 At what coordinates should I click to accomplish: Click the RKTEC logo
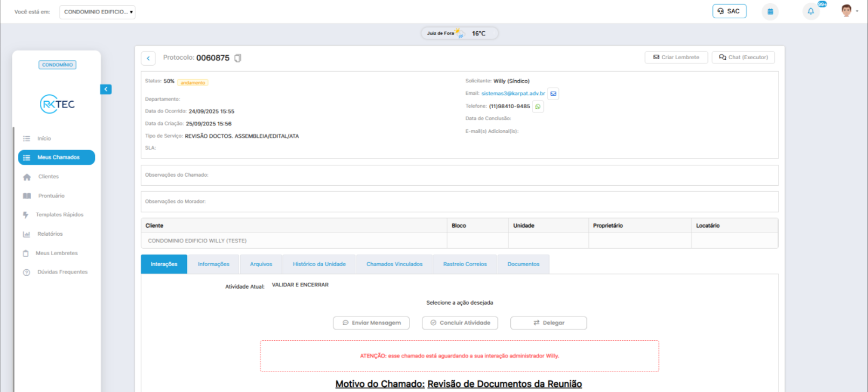click(57, 104)
